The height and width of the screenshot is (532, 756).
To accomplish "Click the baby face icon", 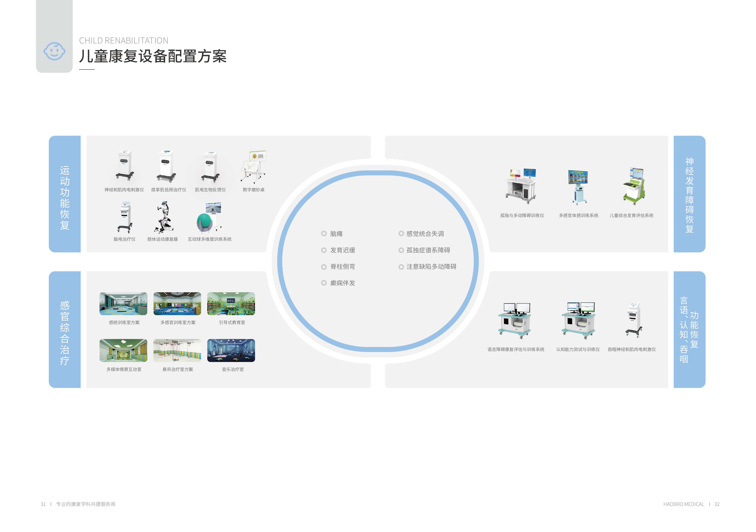I will (x=54, y=51).
